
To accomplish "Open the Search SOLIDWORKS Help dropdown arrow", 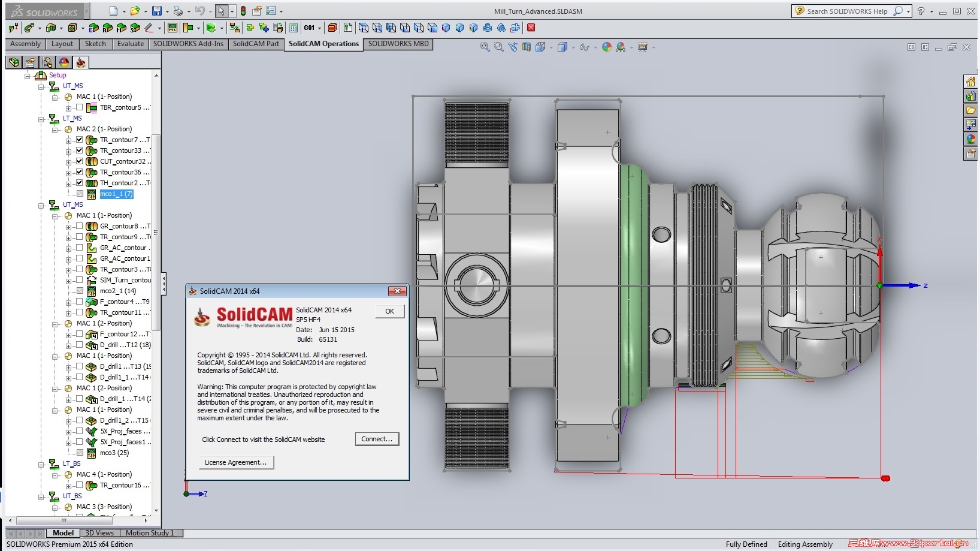I will click(908, 11).
